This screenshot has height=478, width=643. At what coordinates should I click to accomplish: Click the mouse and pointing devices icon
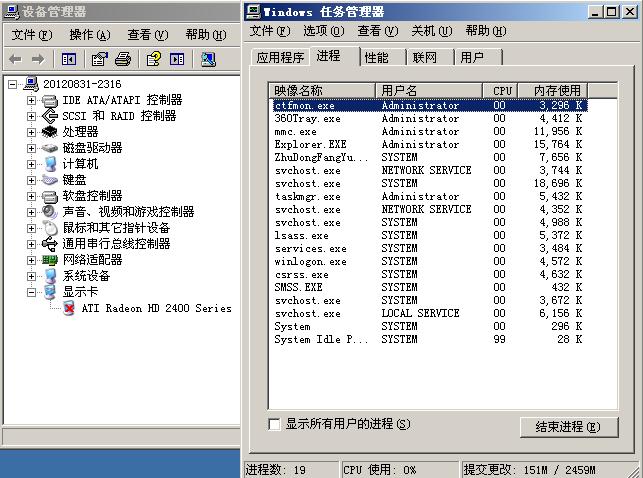[50, 228]
